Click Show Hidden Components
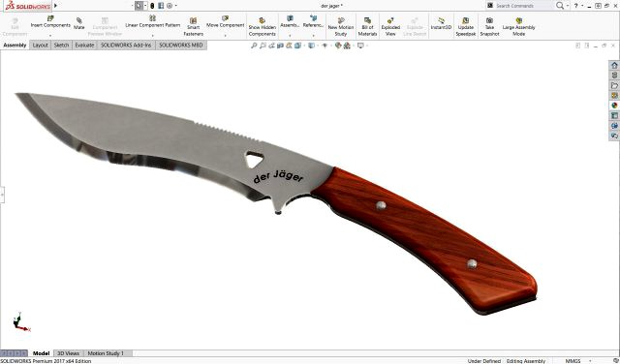620x364 pixels. click(263, 26)
